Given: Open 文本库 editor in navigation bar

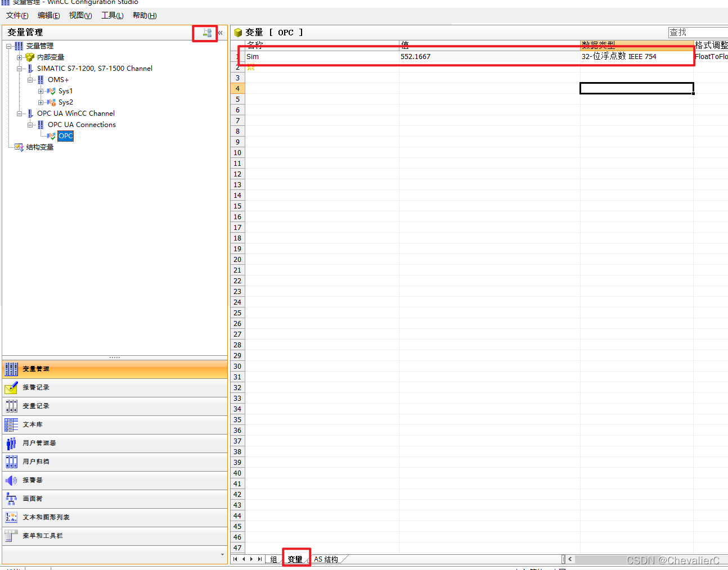Looking at the screenshot, I should [x=115, y=425].
